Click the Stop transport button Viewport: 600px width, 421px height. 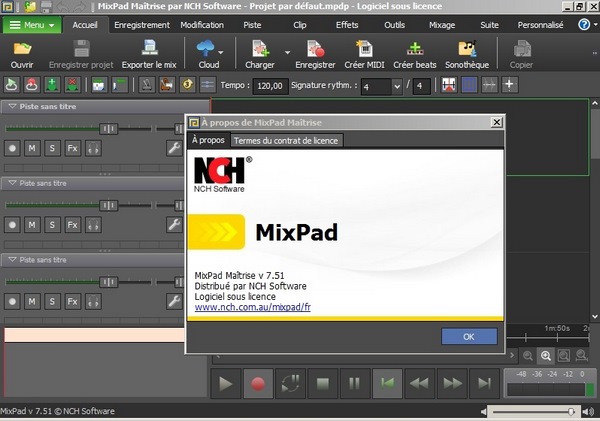tap(323, 383)
